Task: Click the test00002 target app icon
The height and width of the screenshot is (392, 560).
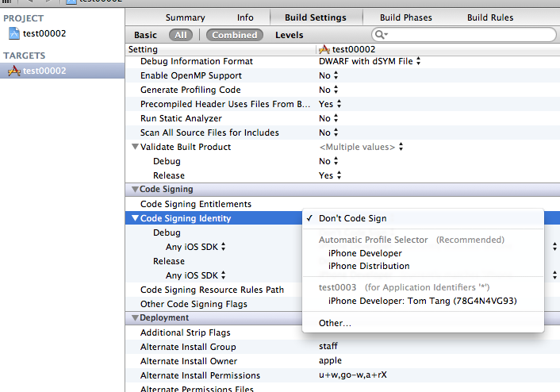Action: pos(14,71)
